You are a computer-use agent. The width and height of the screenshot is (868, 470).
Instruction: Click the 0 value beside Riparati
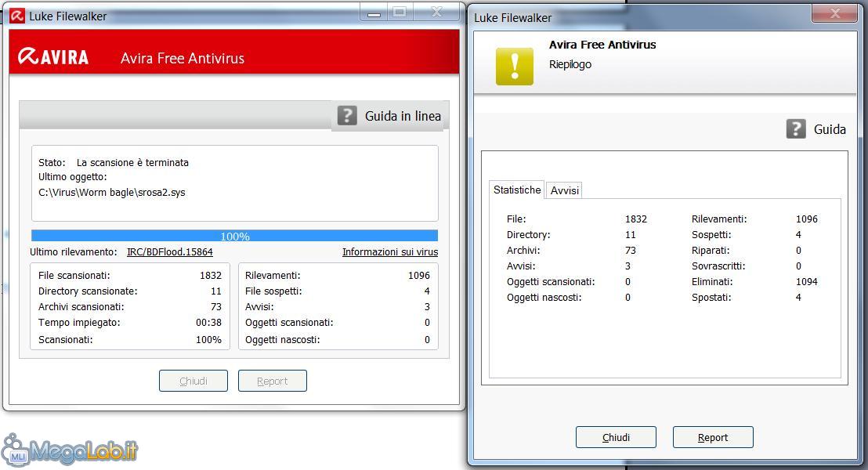[x=798, y=250]
